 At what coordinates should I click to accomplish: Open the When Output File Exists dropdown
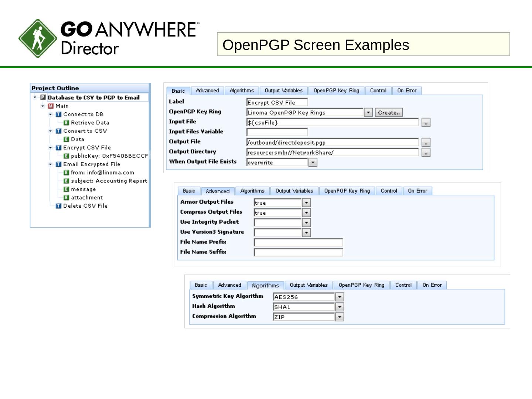click(313, 163)
